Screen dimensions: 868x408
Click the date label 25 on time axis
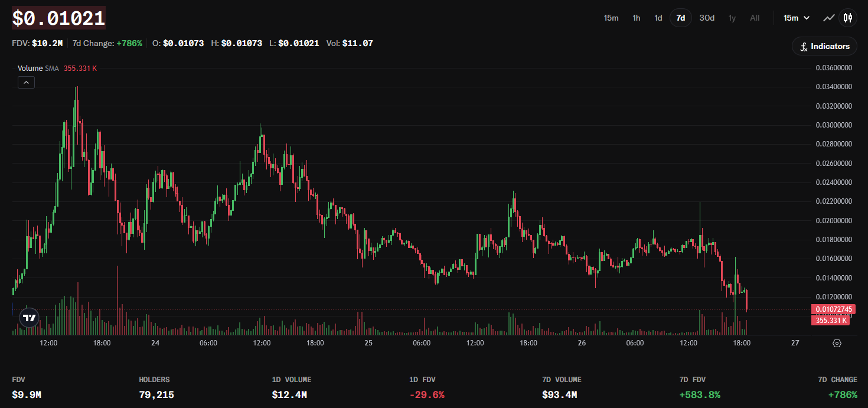pyautogui.click(x=368, y=343)
